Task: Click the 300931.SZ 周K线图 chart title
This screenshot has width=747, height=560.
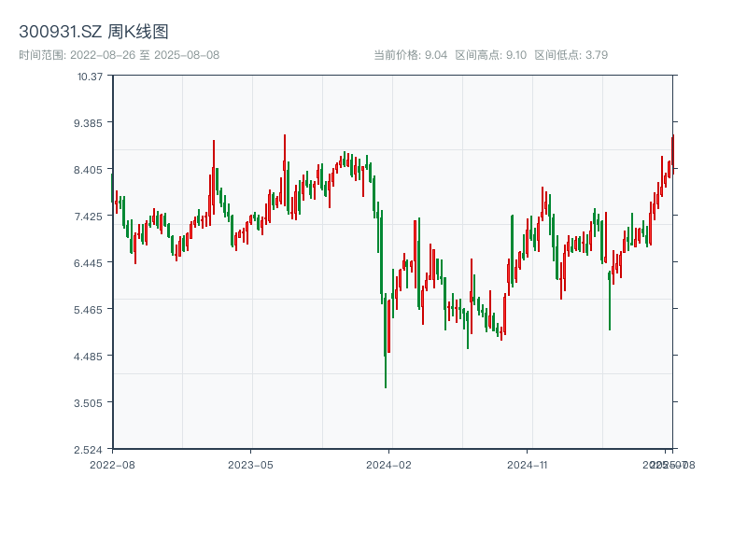Action: [x=93, y=33]
